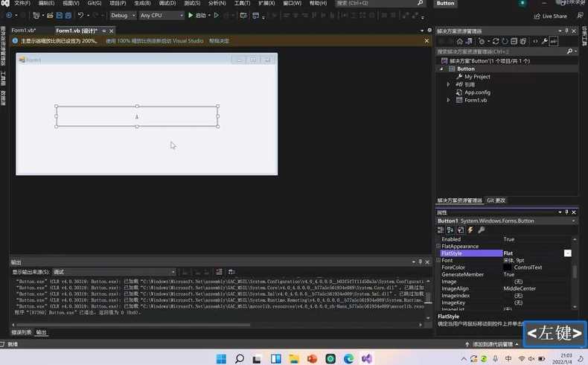Image resolution: width=588 pixels, height=365 pixels.
Task: Select Button1 on the form designer
Action: click(x=137, y=116)
